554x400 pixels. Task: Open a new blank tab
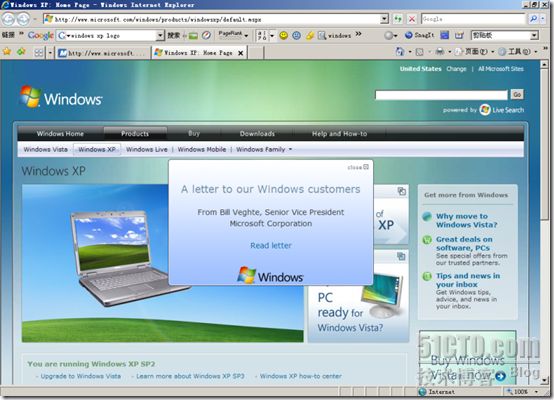click(x=257, y=53)
